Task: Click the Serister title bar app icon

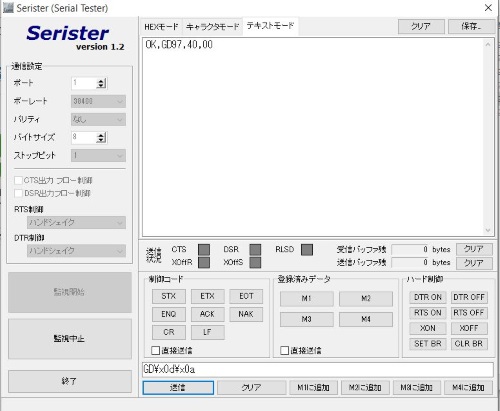Action: pos(8,8)
